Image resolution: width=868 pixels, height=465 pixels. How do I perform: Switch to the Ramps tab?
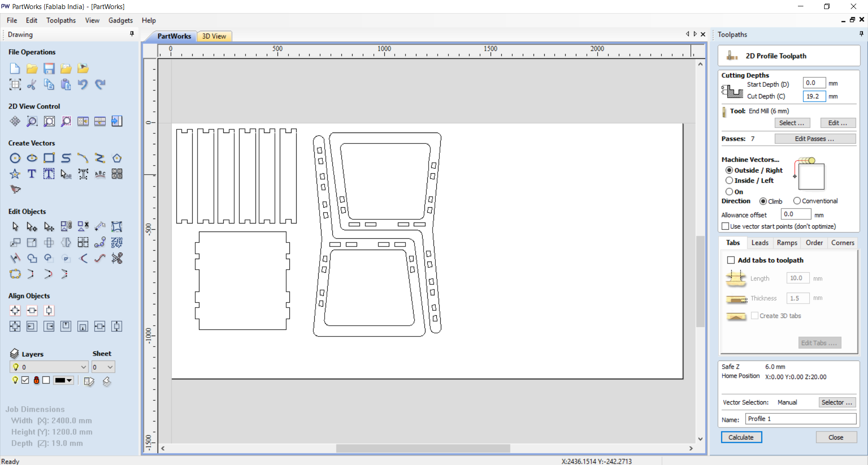pyautogui.click(x=787, y=243)
